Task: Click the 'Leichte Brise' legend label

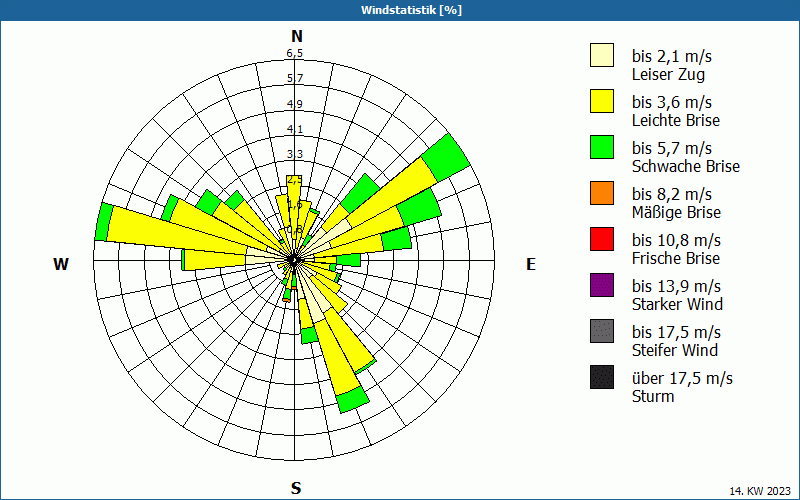Action: click(x=676, y=120)
